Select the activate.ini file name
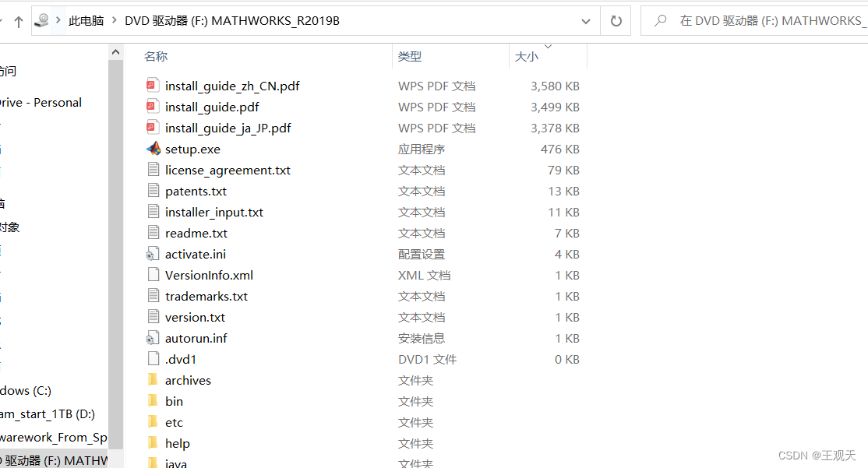This screenshot has width=868, height=468. pyautogui.click(x=196, y=255)
